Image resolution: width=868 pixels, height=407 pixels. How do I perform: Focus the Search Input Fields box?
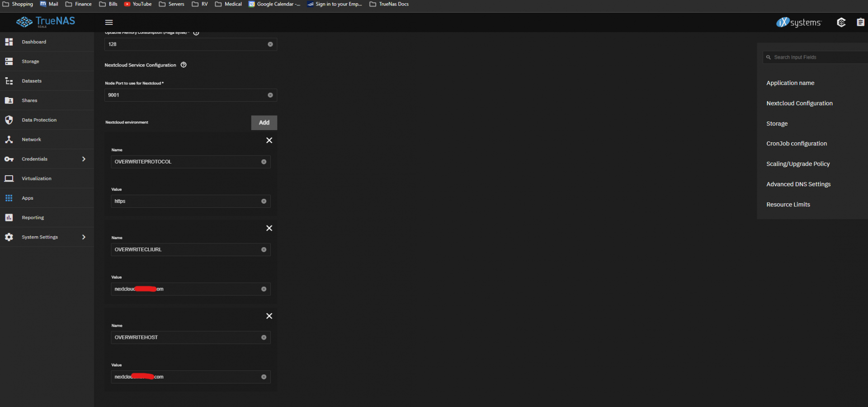(x=816, y=57)
